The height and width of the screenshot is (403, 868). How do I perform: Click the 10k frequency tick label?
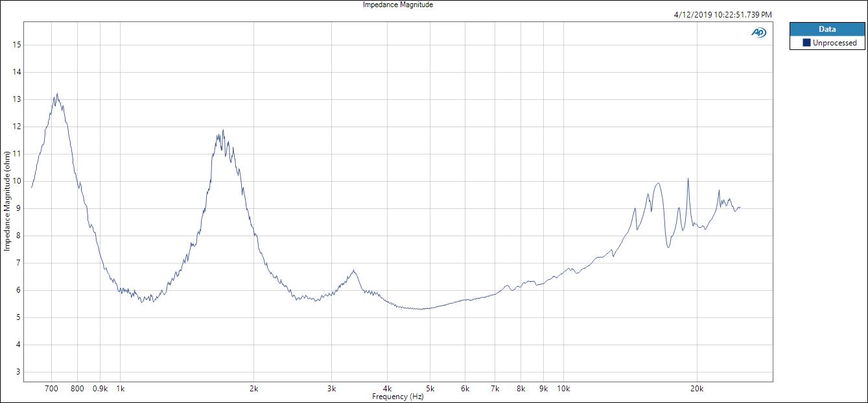point(563,389)
